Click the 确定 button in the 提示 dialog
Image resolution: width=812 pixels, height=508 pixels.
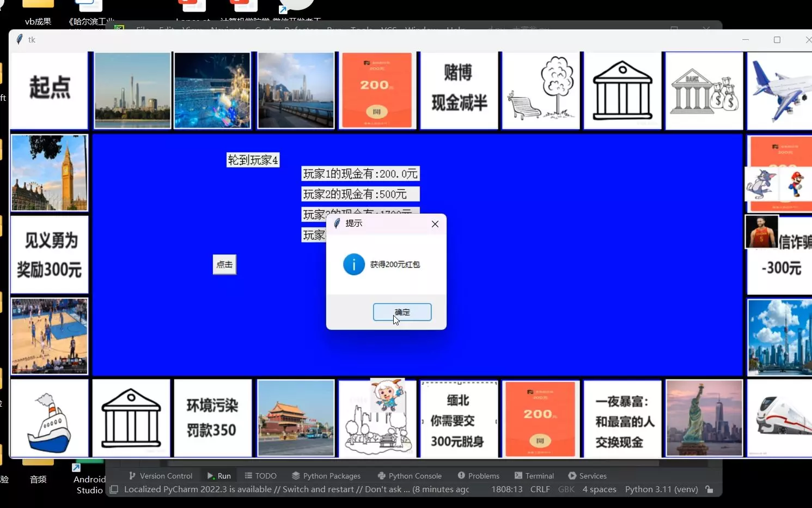pos(402,312)
